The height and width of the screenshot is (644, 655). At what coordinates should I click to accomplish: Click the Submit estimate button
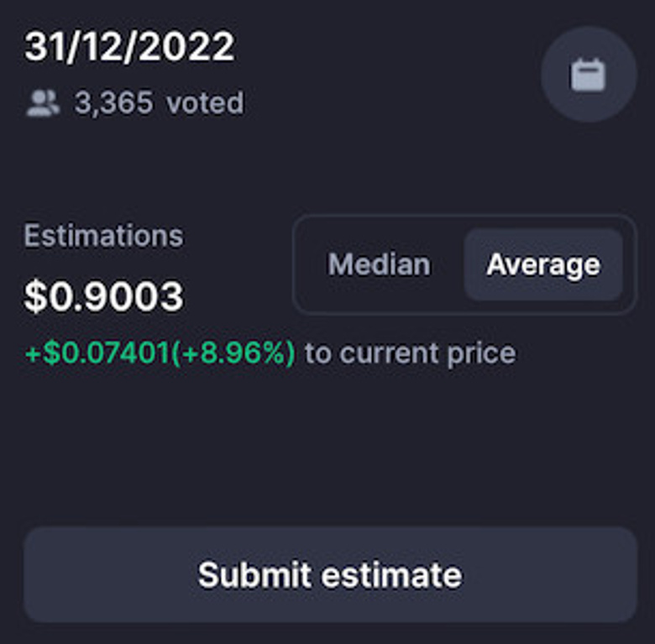(x=330, y=574)
